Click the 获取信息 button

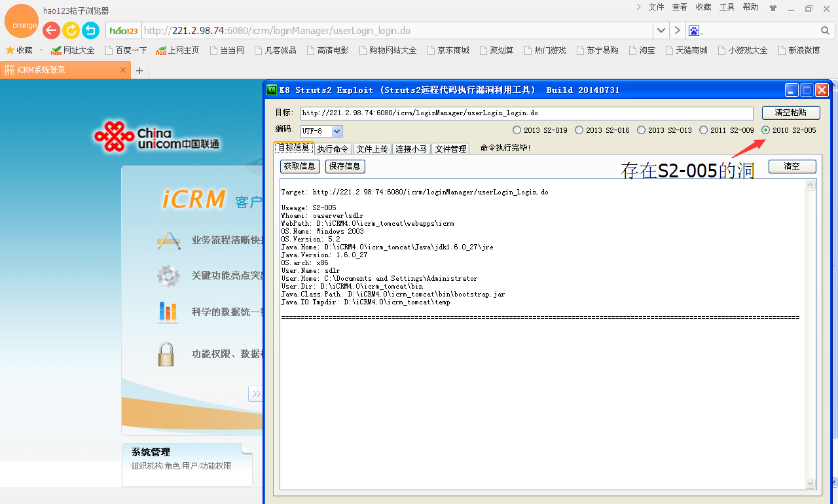coord(300,166)
